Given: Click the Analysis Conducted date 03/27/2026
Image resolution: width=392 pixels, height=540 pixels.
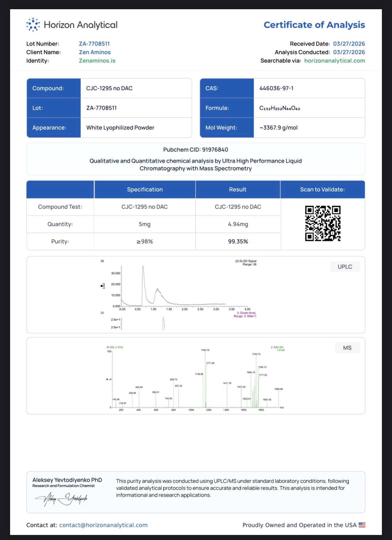Looking at the screenshot, I should pyautogui.click(x=349, y=52).
